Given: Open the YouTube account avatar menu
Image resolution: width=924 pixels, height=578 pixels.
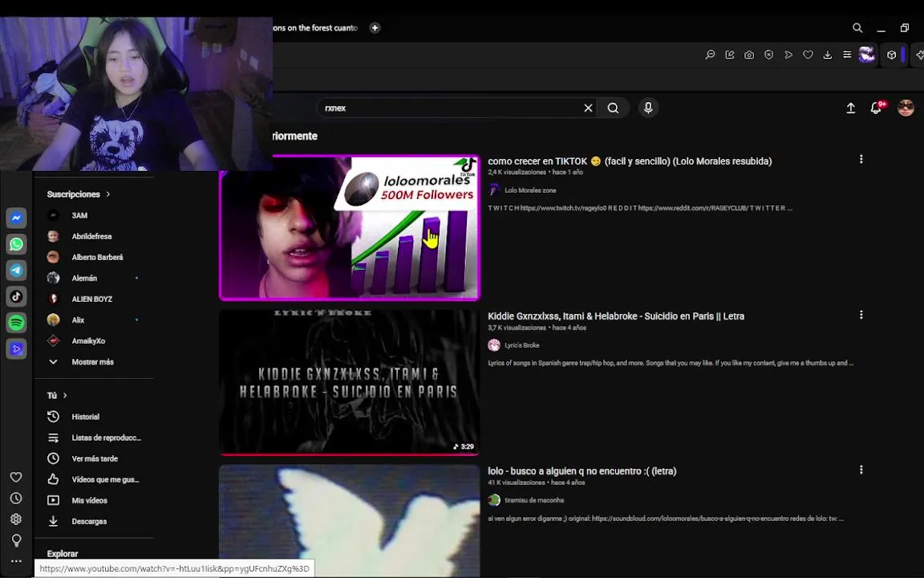Looking at the screenshot, I should tap(906, 108).
